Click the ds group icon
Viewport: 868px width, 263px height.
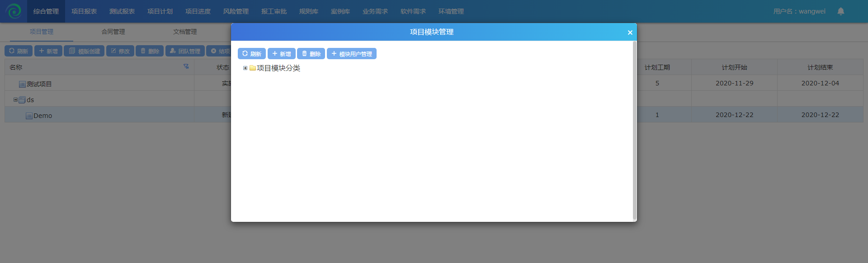[x=22, y=100]
